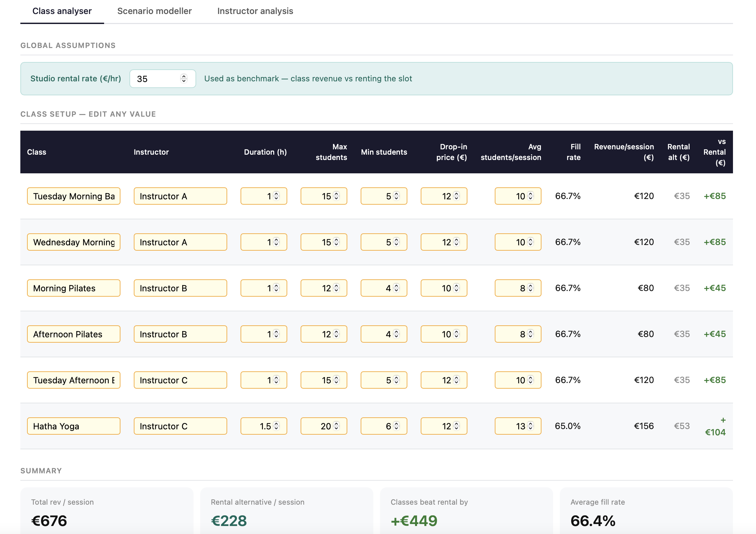Click max students stepper for Hatha Yoga
Screen dimensions: 756x534
pyautogui.click(x=336, y=426)
